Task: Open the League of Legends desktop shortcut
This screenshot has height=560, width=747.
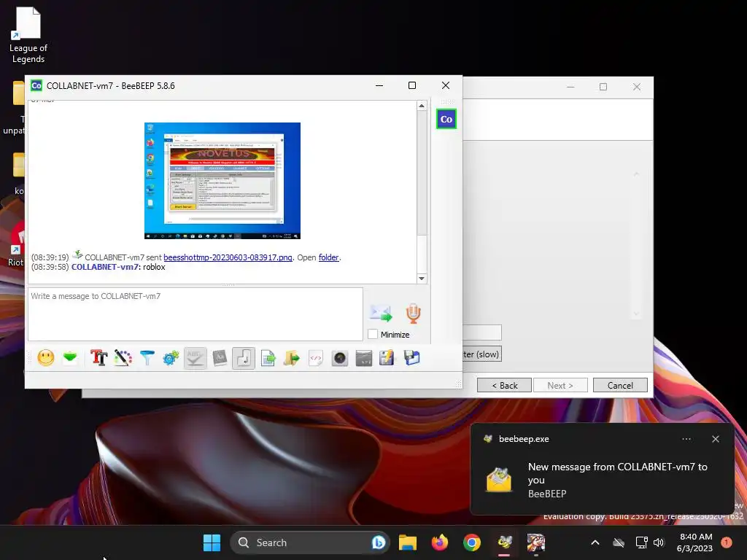Action: [x=28, y=36]
